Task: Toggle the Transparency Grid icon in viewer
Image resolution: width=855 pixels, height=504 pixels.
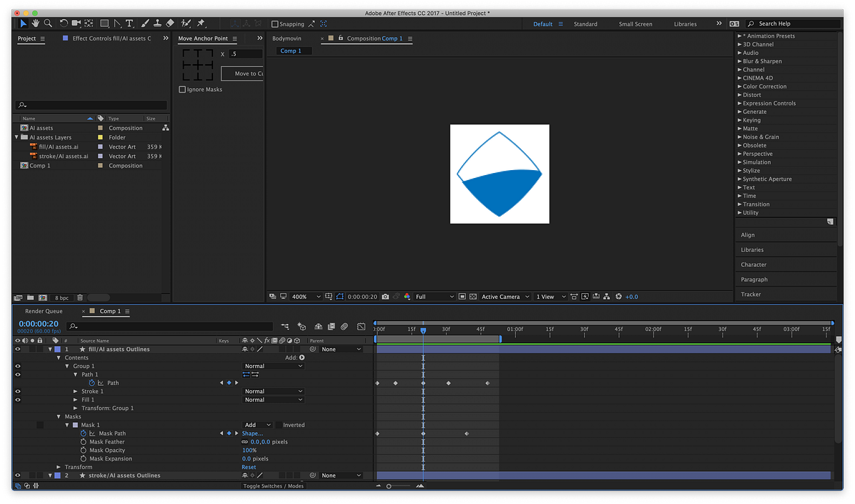Action: (x=472, y=297)
